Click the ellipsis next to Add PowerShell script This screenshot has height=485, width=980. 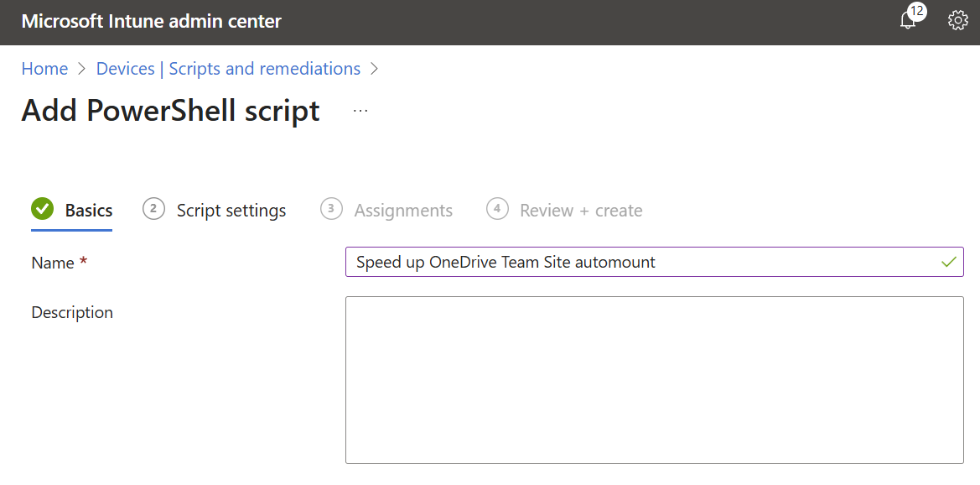(x=360, y=111)
